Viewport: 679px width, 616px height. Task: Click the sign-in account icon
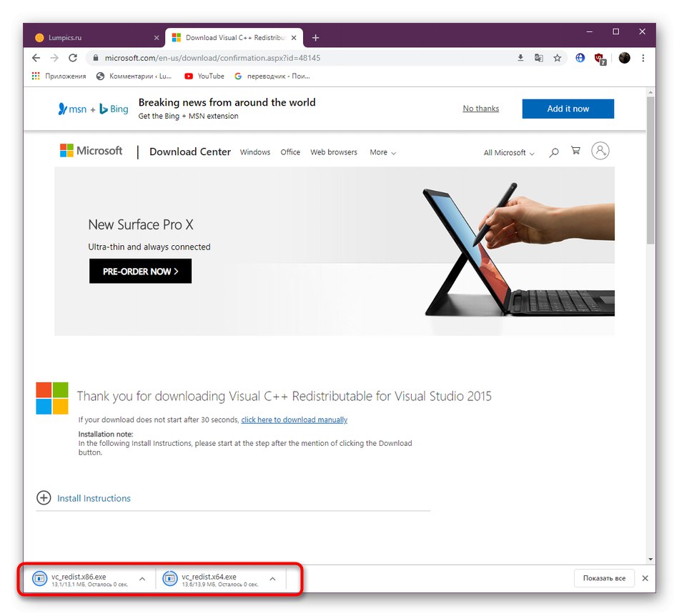[x=600, y=151]
